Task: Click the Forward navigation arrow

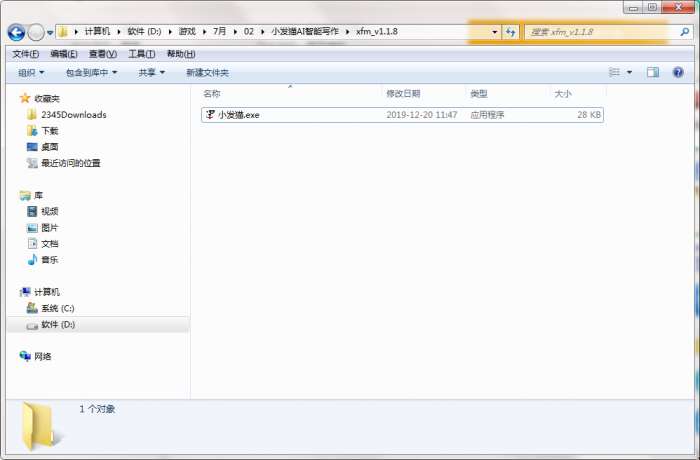Action: [x=36, y=32]
